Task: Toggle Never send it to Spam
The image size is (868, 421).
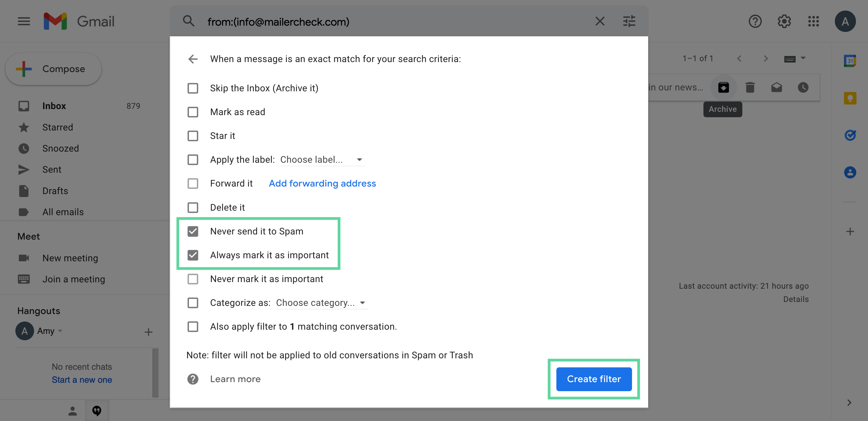Action: 193,231
